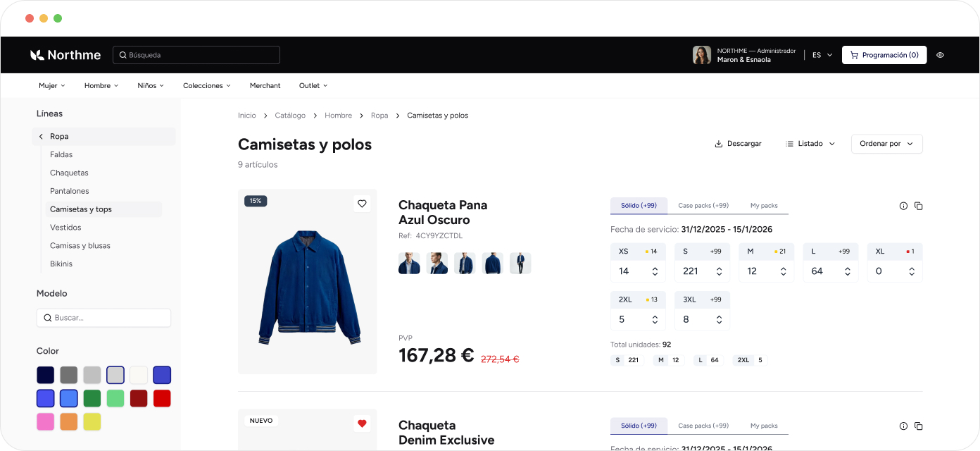Pick the bright red color swatch
Viewport: 980px width, 451px height.
pyautogui.click(x=162, y=398)
